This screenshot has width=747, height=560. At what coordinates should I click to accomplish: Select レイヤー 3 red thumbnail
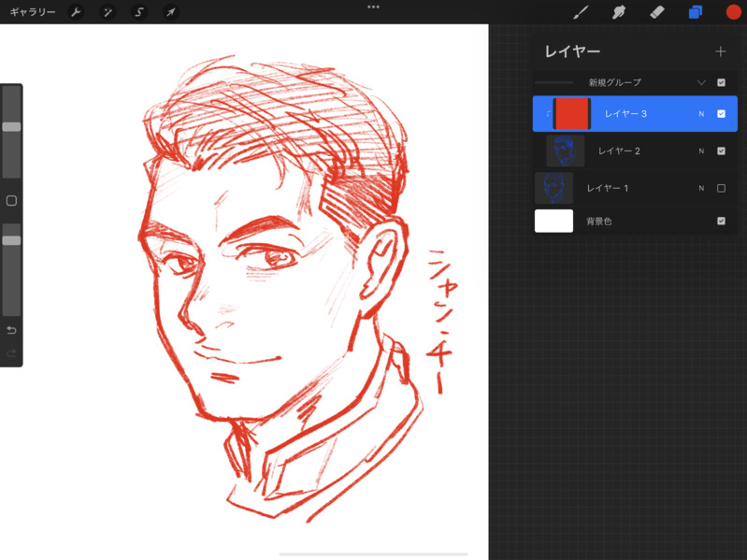[571, 114]
